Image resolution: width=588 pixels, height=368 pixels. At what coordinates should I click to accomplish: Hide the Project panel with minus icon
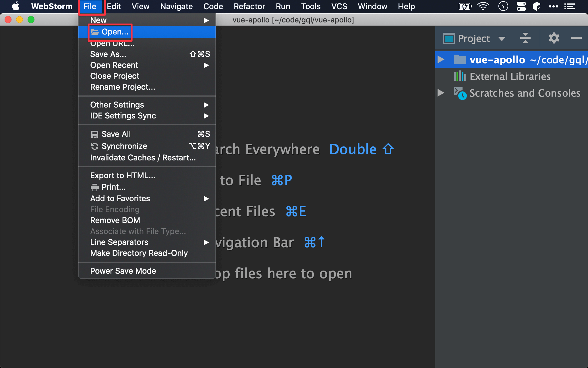(576, 38)
